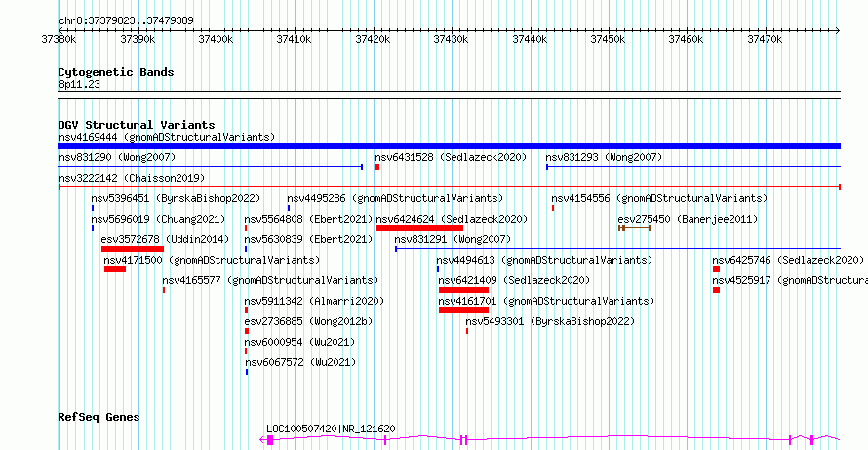Open nsv6000954 (Wu2021) label

(299, 342)
